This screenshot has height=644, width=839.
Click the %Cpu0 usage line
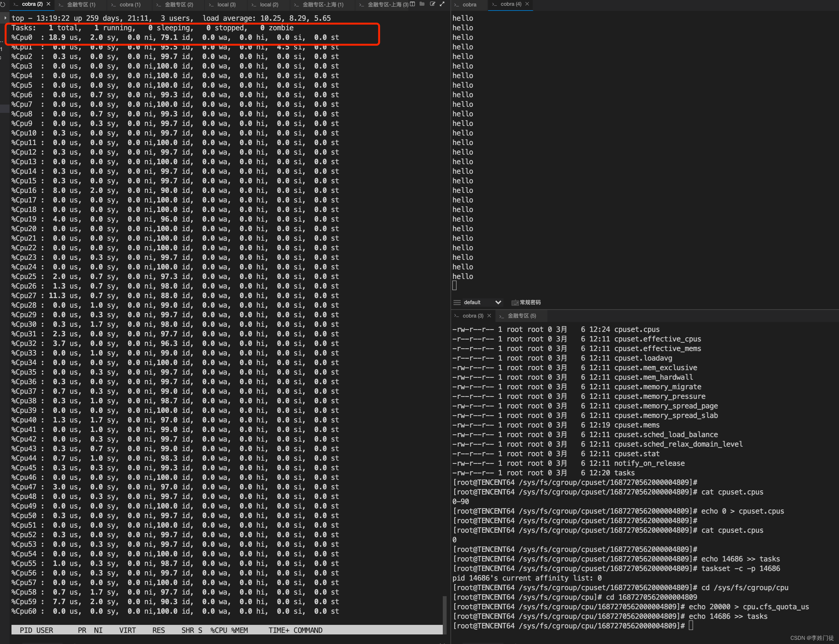(175, 38)
